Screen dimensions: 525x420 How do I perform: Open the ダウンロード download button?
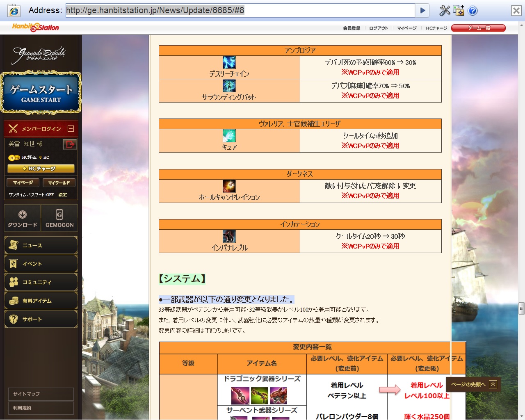click(x=23, y=219)
